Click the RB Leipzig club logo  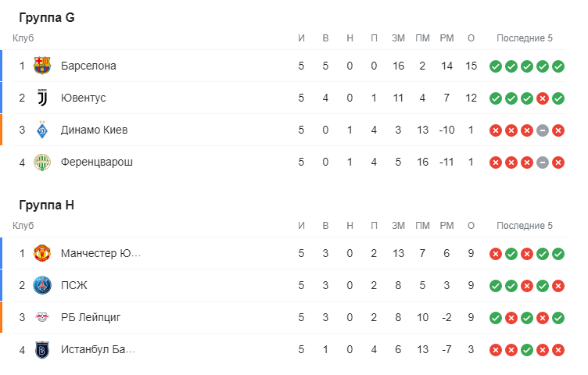click(42, 317)
